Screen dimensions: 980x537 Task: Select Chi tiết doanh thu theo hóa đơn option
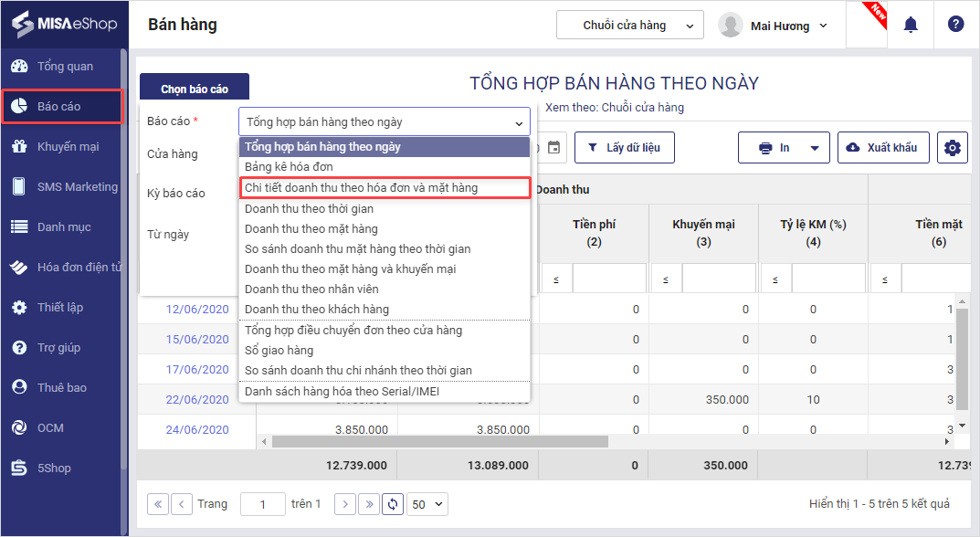pos(385,187)
